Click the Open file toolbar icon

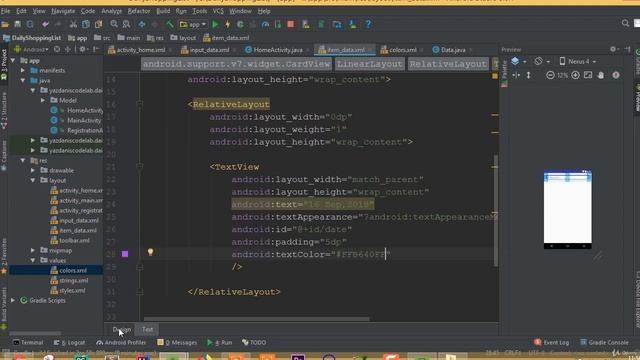point(5,24)
